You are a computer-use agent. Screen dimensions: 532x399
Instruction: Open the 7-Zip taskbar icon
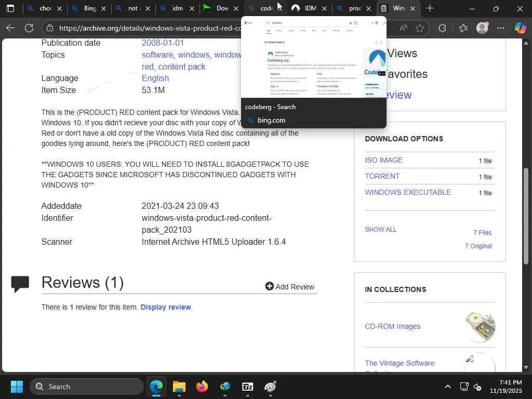click(248, 387)
